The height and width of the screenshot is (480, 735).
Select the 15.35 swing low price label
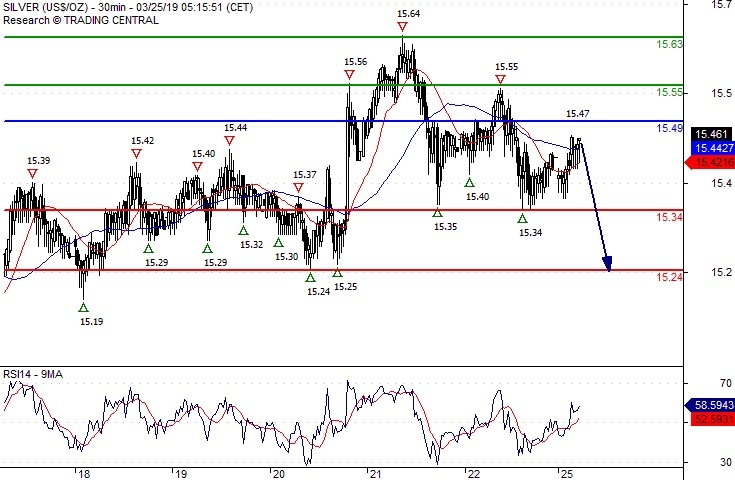pyautogui.click(x=445, y=226)
